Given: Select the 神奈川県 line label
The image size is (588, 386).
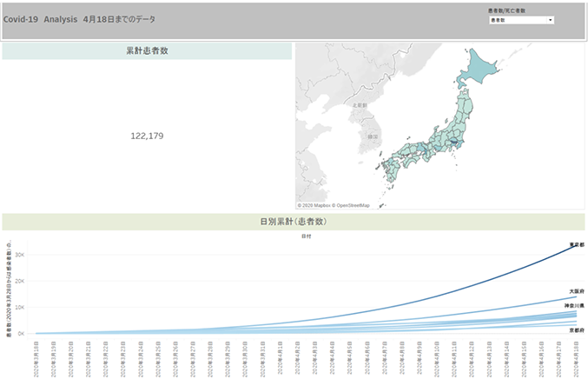Looking at the screenshot, I should (574, 306).
